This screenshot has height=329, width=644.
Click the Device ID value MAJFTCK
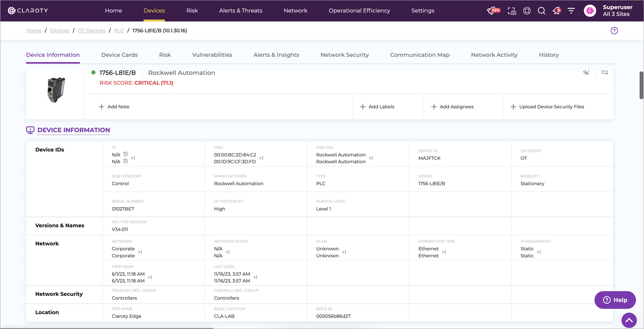(429, 158)
